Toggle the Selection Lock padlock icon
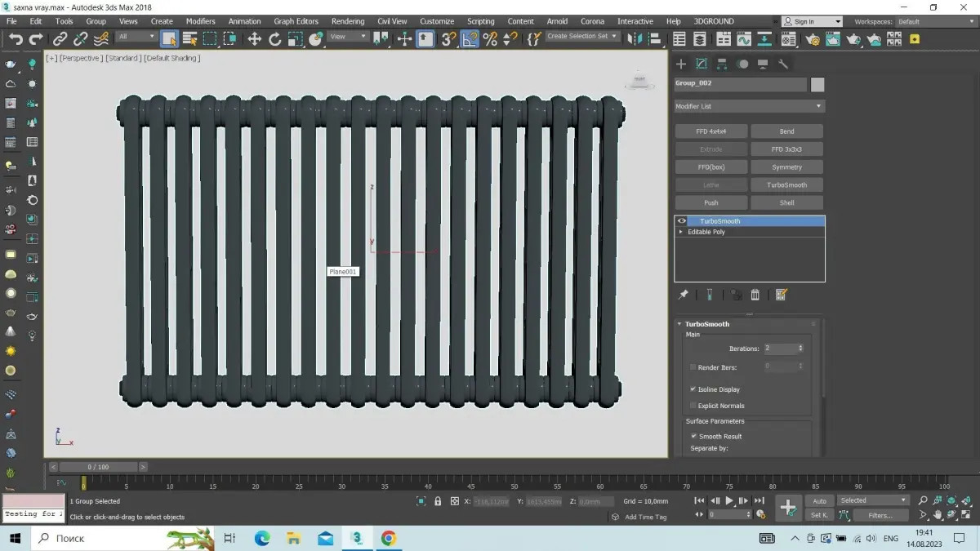This screenshot has height=551, width=980. tap(438, 501)
